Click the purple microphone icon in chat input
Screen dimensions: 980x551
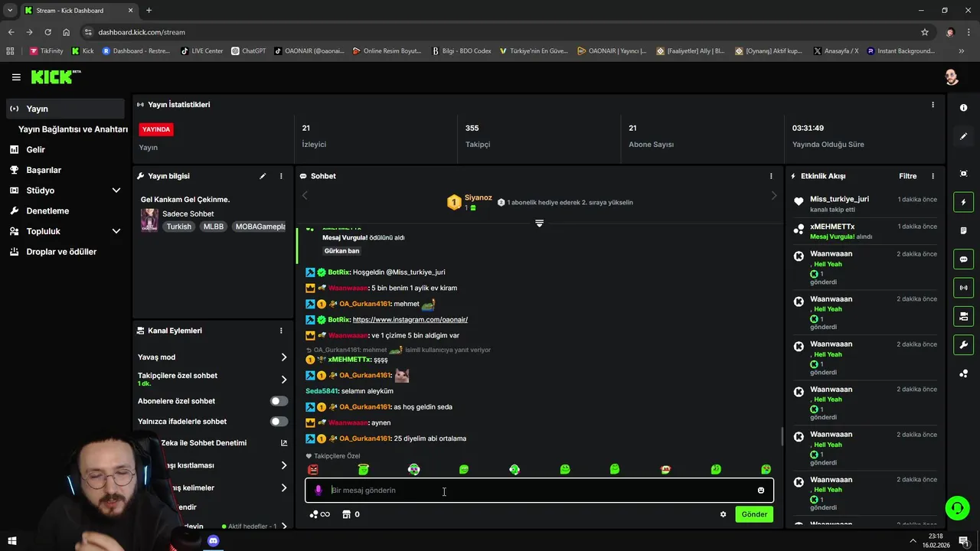(318, 491)
